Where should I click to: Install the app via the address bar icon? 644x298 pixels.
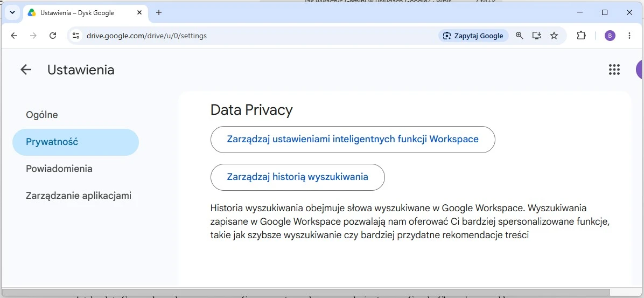click(x=537, y=36)
